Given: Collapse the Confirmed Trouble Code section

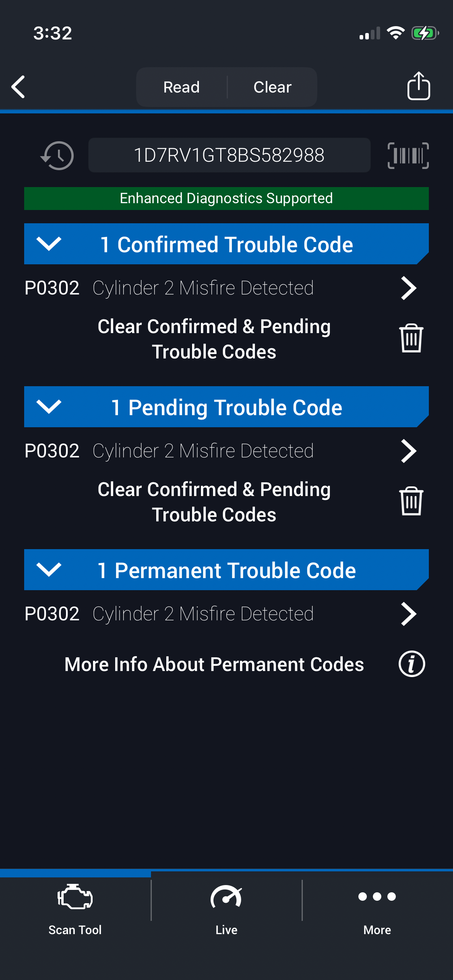Looking at the screenshot, I should tap(49, 244).
